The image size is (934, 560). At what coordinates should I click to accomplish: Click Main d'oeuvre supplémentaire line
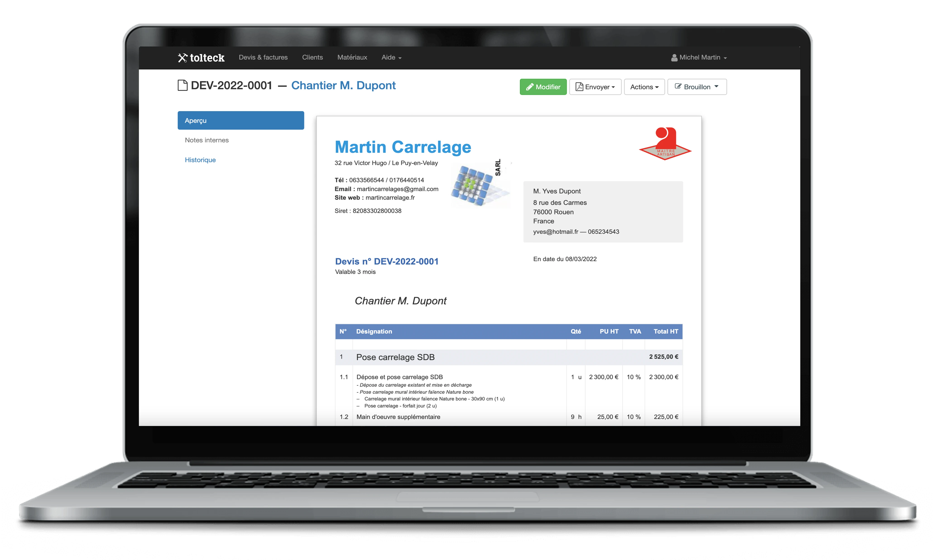coord(398,417)
